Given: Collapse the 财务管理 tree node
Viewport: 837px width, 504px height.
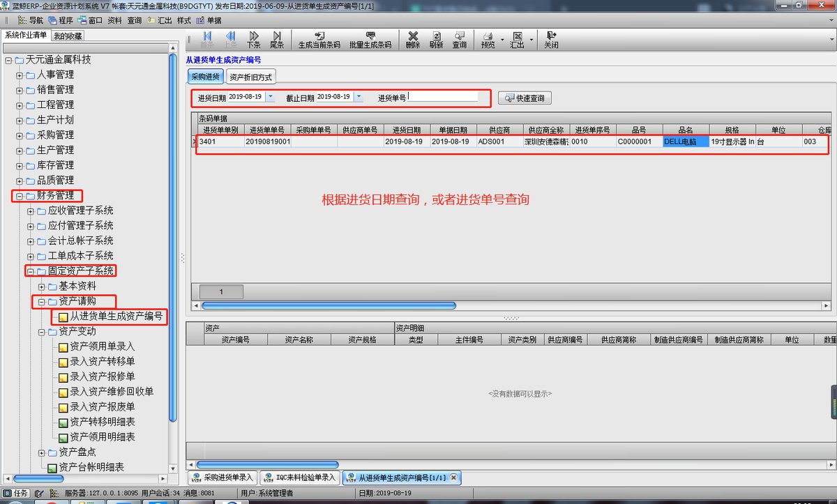Looking at the screenshot, I should point(20,196).
